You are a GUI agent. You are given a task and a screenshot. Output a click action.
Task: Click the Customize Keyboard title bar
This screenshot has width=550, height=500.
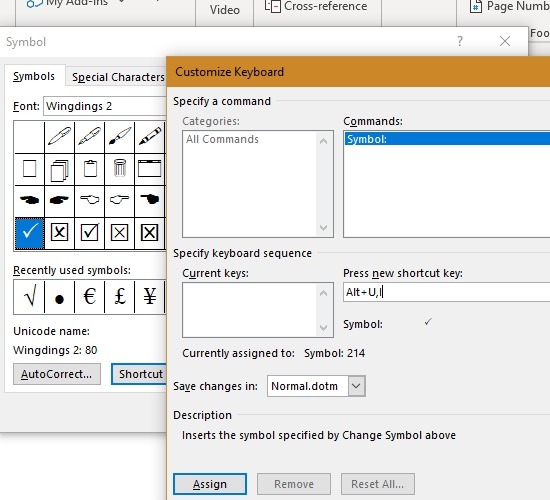point(358,72)
